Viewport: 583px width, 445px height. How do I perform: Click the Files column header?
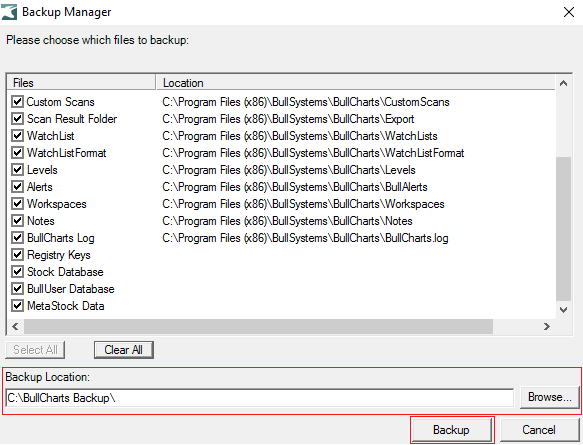pos(81,83)
